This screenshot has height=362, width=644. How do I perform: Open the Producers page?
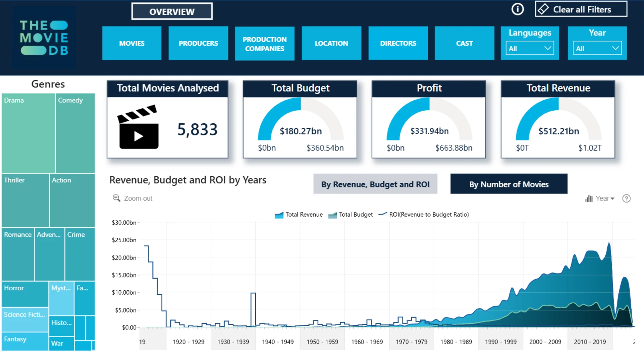(198, 43)
